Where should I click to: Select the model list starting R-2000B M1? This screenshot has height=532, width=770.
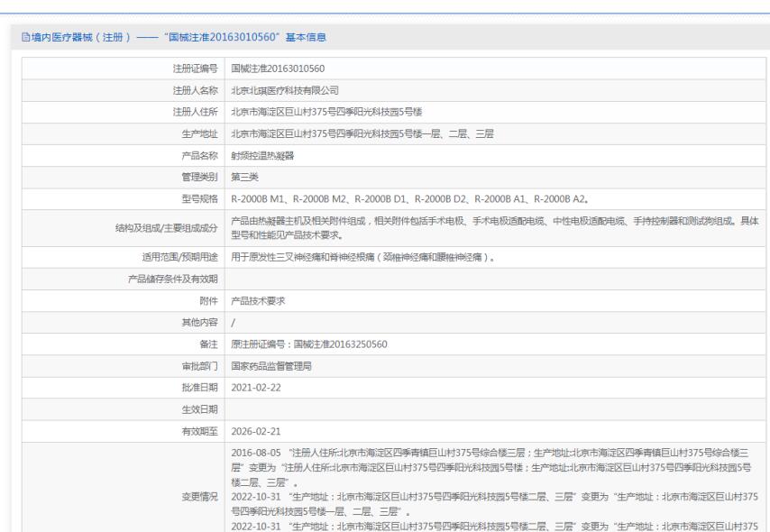pyautogui.click(x=410, y=199)
